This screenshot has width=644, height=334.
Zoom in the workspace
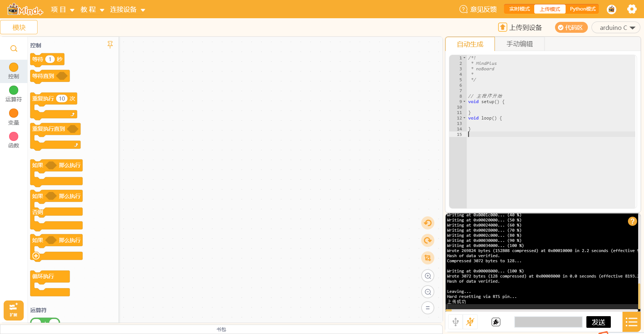(x=428, y=276)
